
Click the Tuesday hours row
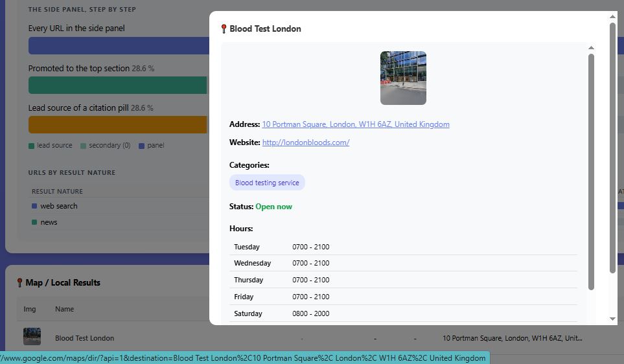pos(403,247)
